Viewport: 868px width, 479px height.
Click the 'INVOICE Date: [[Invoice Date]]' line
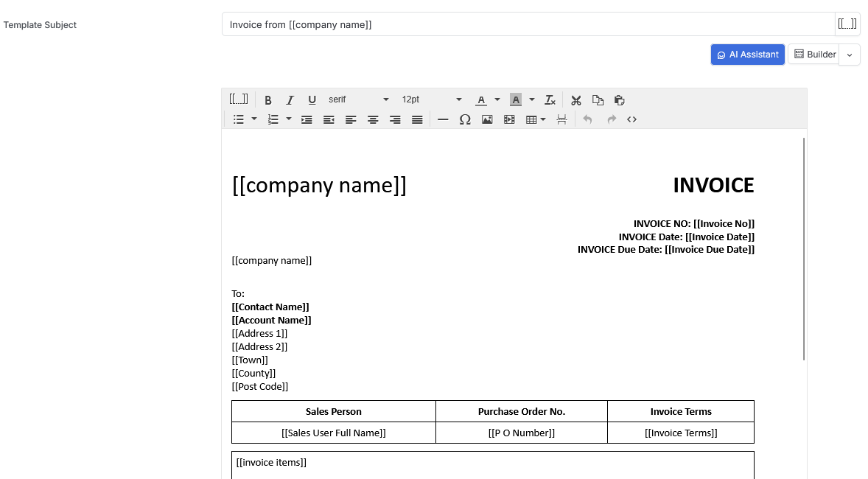tap(687, 237)
